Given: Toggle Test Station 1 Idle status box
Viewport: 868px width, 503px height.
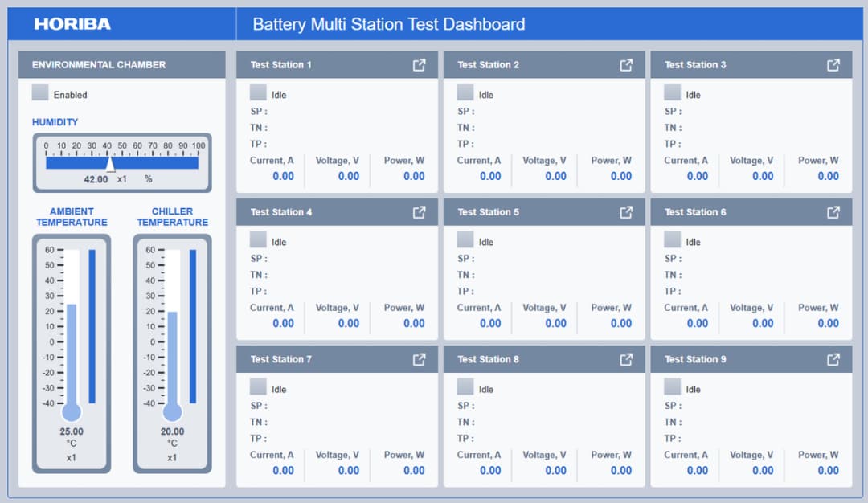Looking at the screenshot, I should click(x=258, y=92).
